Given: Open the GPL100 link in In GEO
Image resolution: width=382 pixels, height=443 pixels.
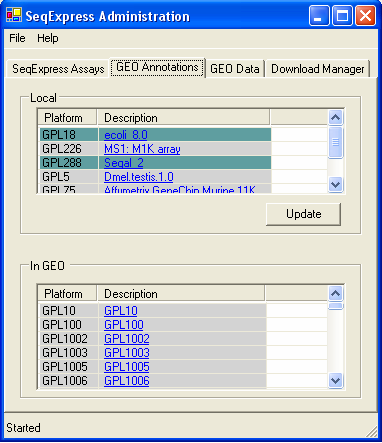Looking at the screenshot, I should click(124, 325).
